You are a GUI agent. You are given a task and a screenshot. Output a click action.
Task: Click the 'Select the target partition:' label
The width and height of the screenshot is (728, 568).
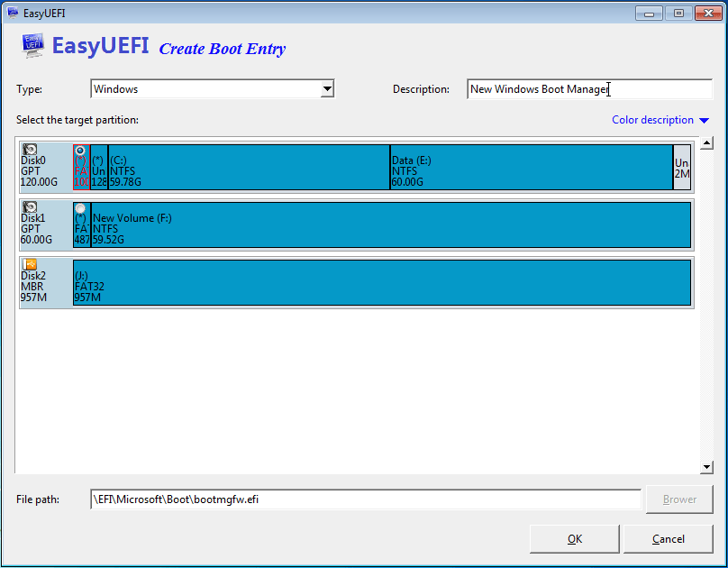[x=77, y=120]
